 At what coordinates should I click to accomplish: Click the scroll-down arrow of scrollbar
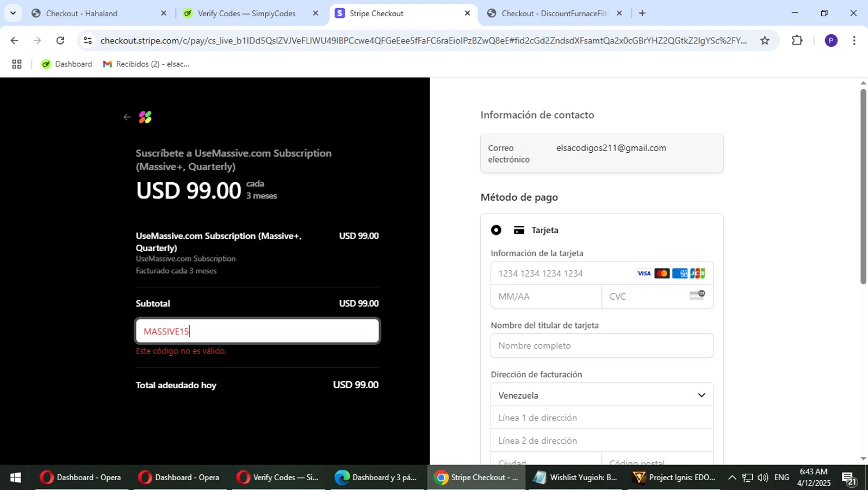click(x=863, y=459)
